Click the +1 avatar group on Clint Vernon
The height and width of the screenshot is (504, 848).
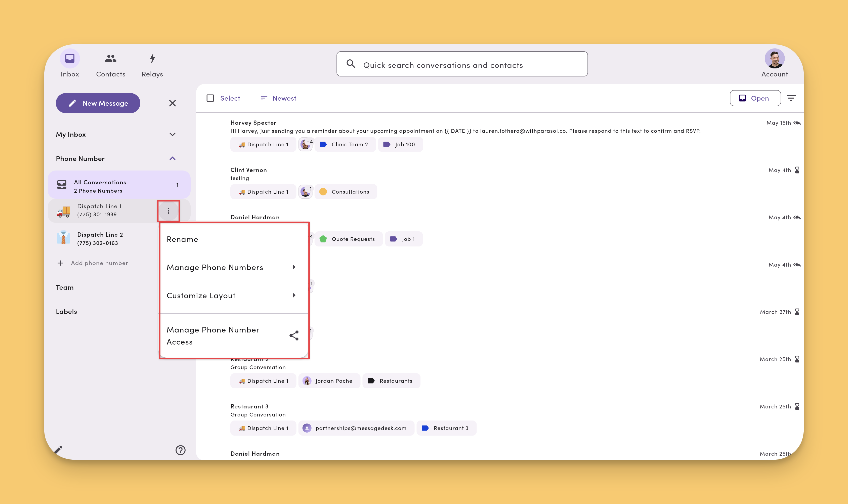306,192
